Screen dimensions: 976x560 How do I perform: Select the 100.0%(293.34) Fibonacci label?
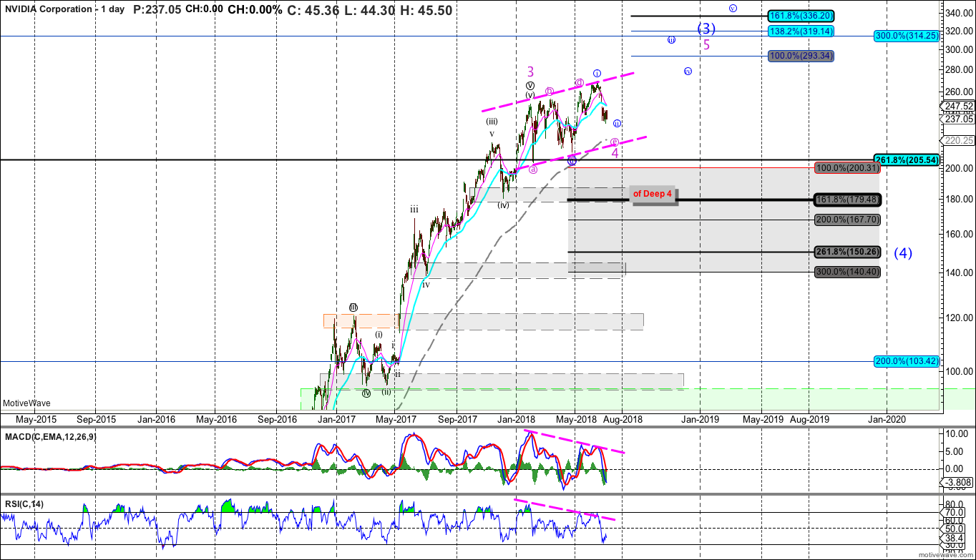point(801,56)
